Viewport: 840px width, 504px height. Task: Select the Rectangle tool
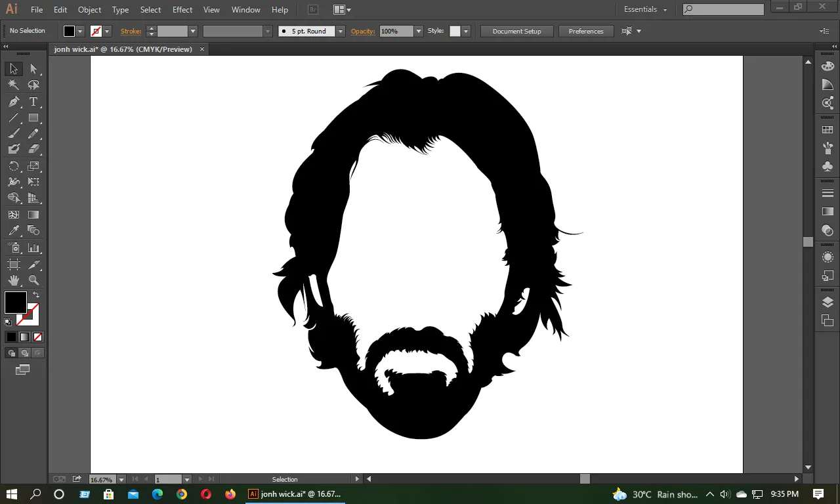click(x=33, y=118)
